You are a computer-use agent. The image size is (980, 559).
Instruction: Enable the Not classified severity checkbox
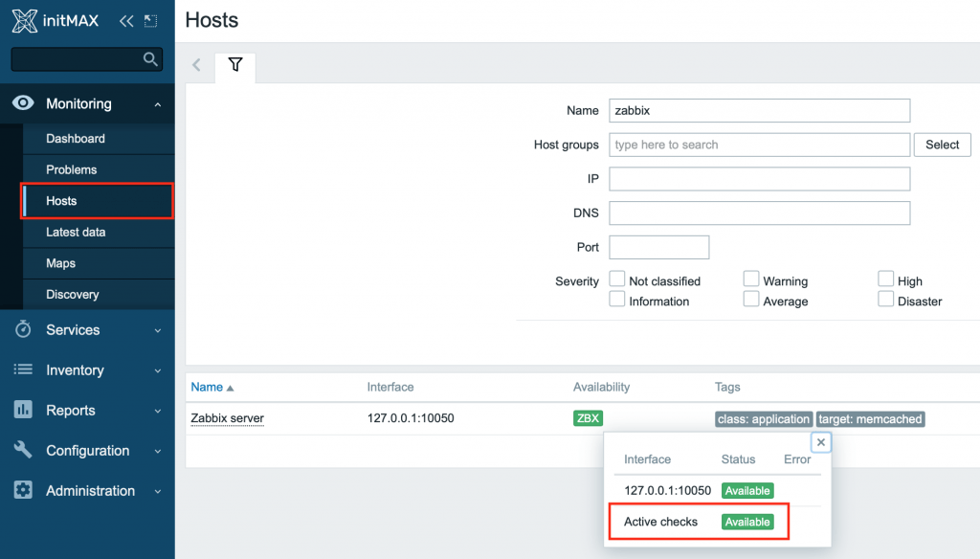coord(618,280)
